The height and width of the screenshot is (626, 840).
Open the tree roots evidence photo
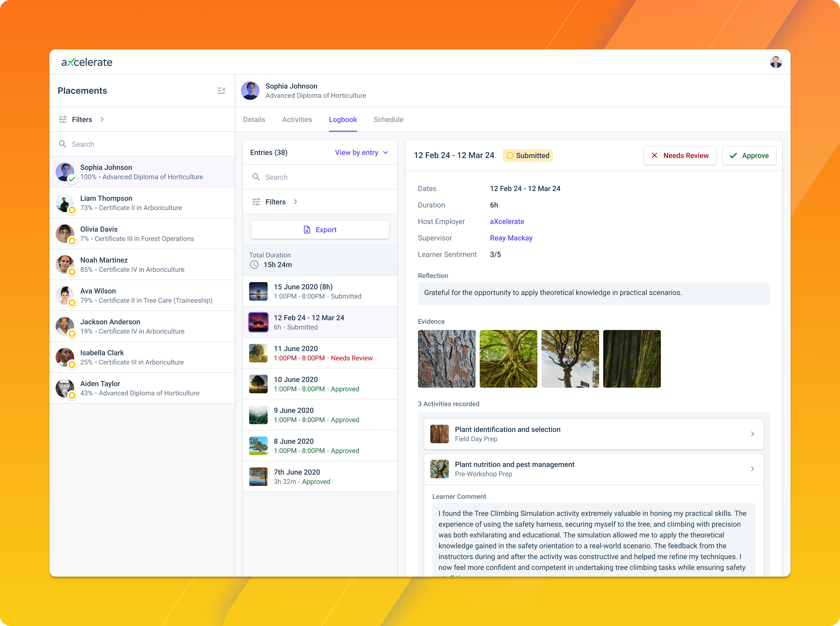click(508, 359)
